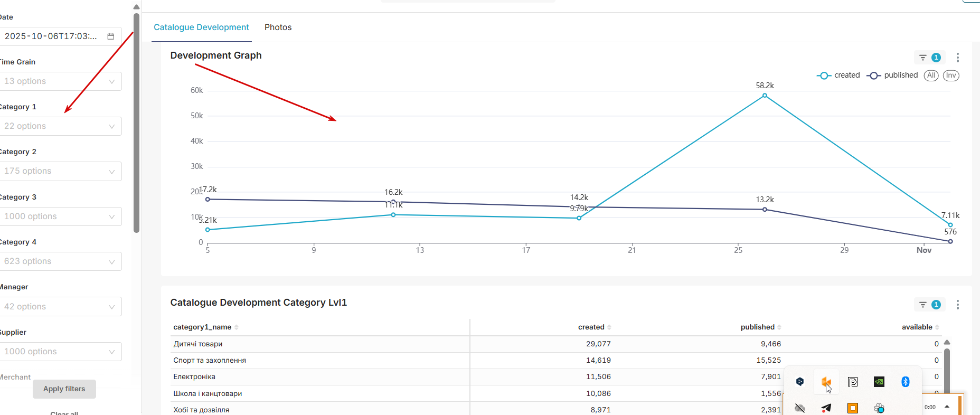Click the Apply filters button
This screenshot has width=980, height=415.
click(x=64, y=389)
